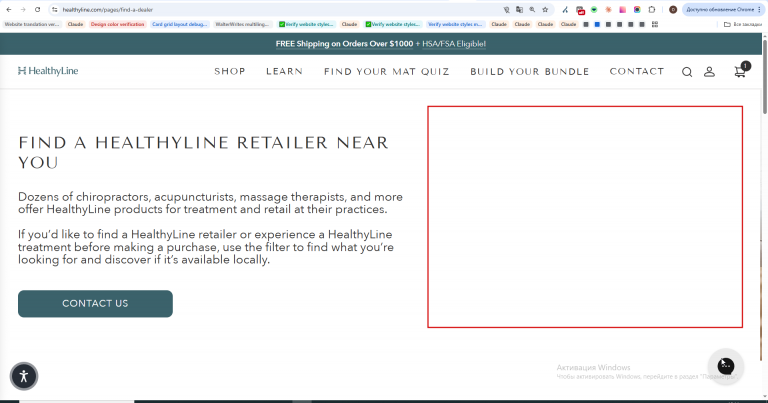Screen dimensions: 768x403
Task: Click the translate page icon in address bar
Action: click(x=519, y=9)
